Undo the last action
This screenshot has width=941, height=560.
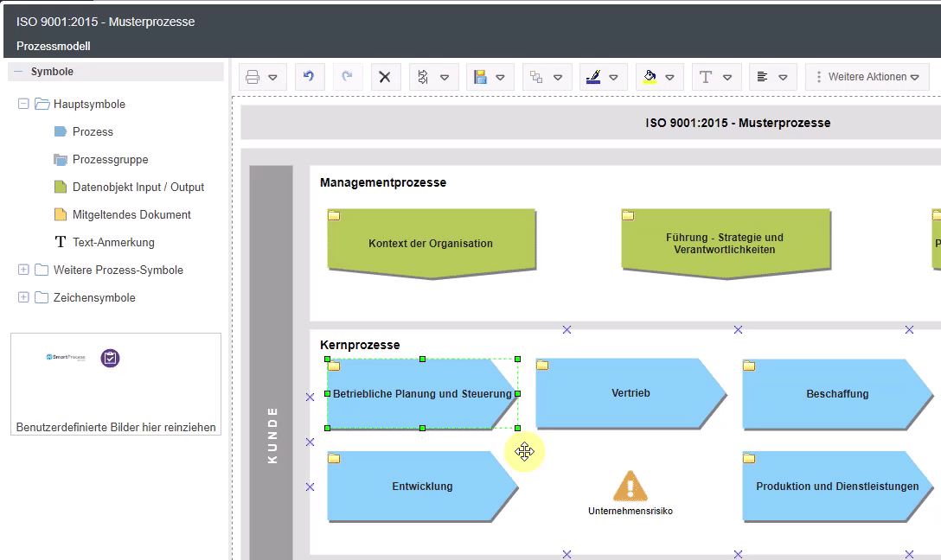pyautogui.click(x=309, y=77)
